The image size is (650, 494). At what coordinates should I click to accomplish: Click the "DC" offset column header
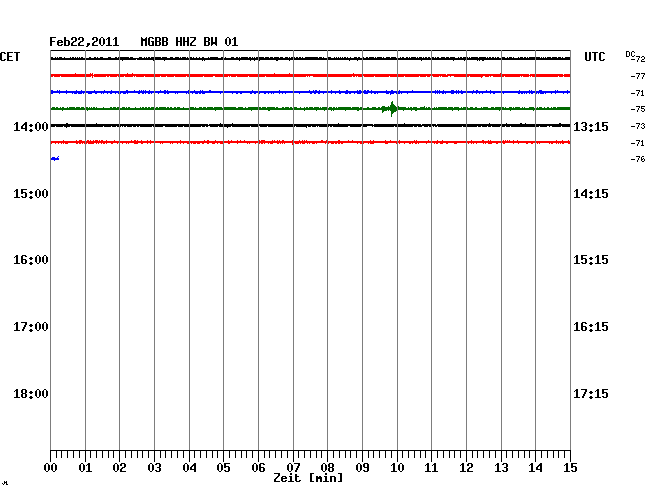pos(630,54)
